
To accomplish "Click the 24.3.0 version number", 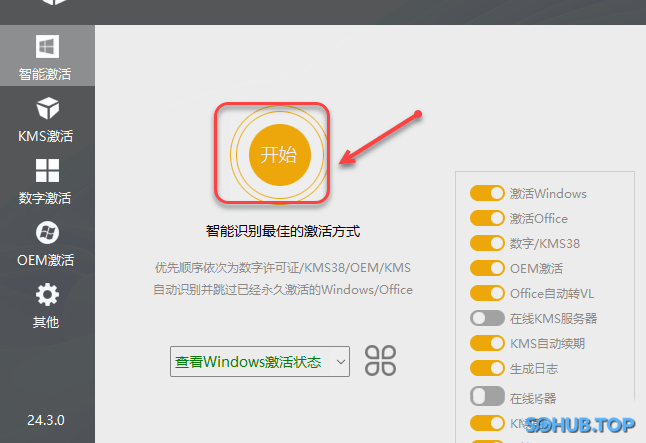I will coord(46,420).
